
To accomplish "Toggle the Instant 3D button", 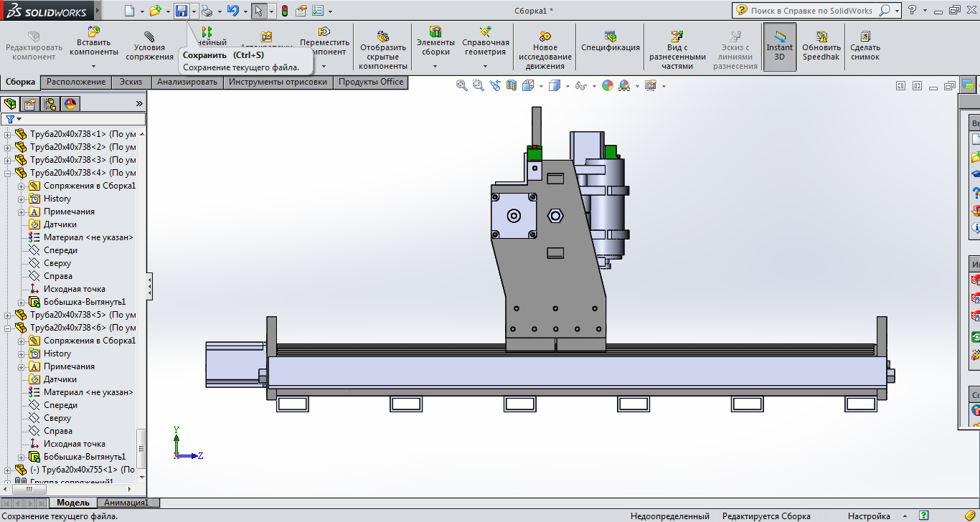I will pos(779,47).
